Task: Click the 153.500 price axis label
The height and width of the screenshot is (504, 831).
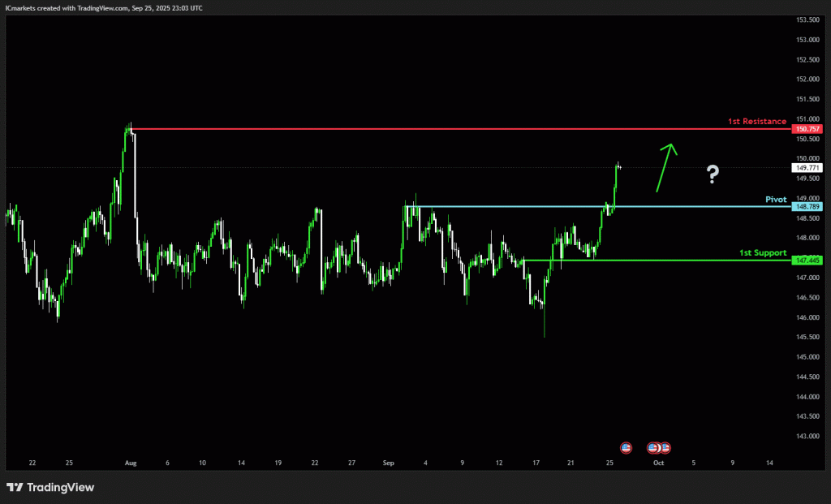Action: [807, 19]
